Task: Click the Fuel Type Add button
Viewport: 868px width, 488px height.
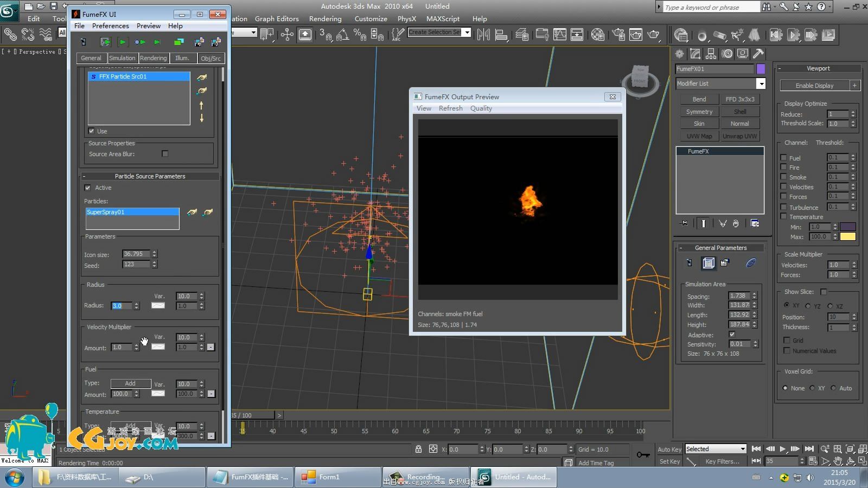Action: (131, 383)
